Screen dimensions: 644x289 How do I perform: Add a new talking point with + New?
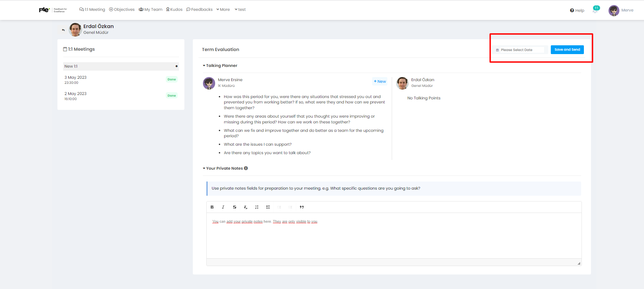click(x=380, y=81)
